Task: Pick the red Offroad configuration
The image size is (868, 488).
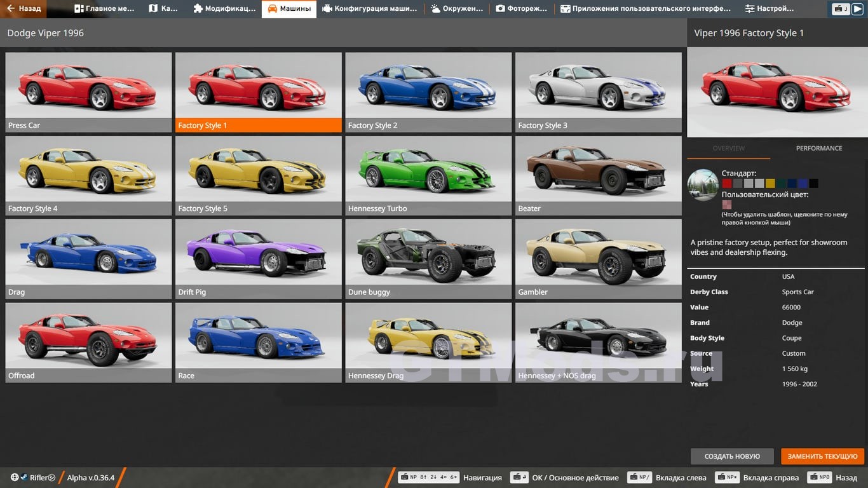Action: [x=88, y=342]
